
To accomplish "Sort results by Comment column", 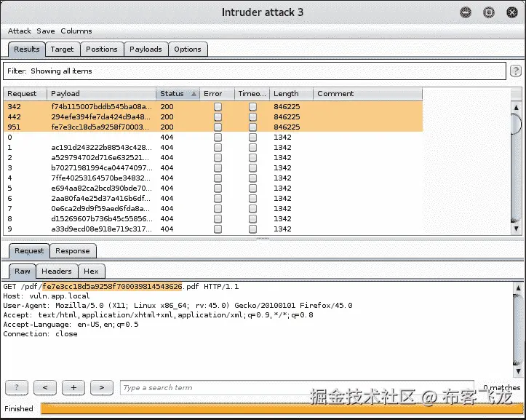I will [x=367, y=94].
